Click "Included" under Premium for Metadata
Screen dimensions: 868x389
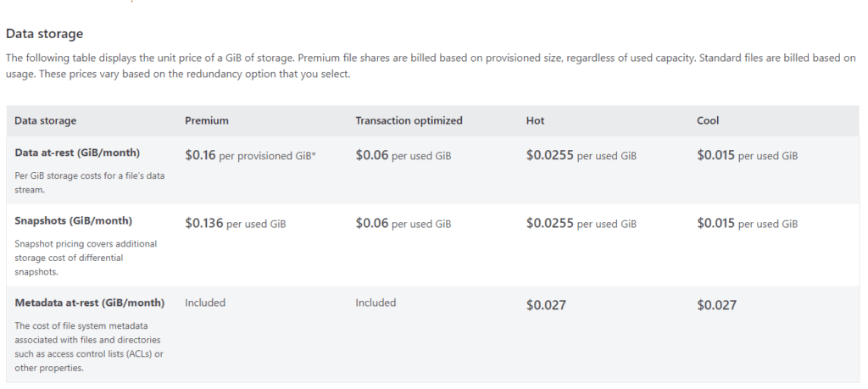coord(205,303)
